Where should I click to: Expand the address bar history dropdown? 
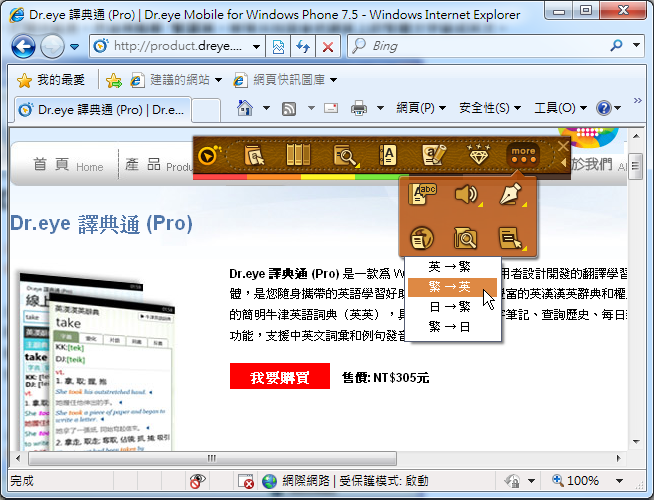[257, 46]
